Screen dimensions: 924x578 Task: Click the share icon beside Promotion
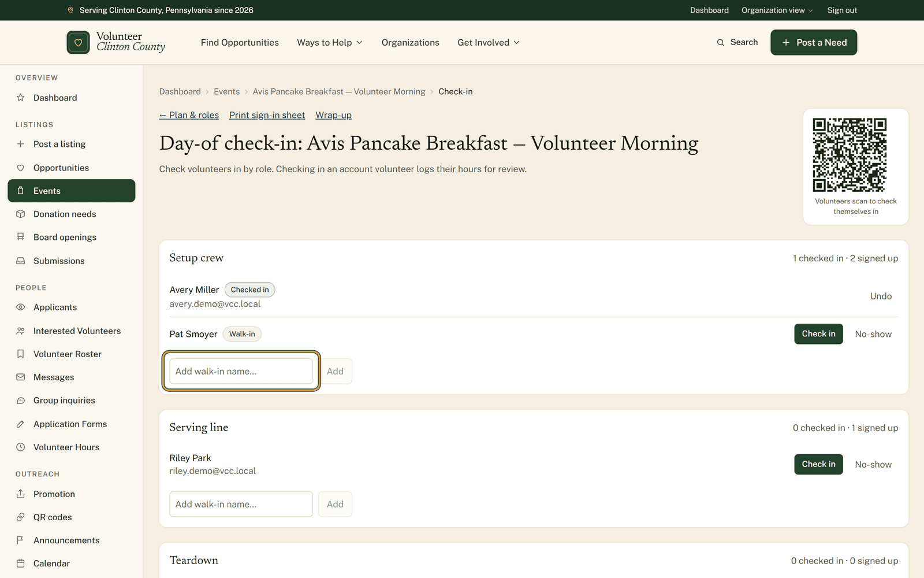point(21,494)
